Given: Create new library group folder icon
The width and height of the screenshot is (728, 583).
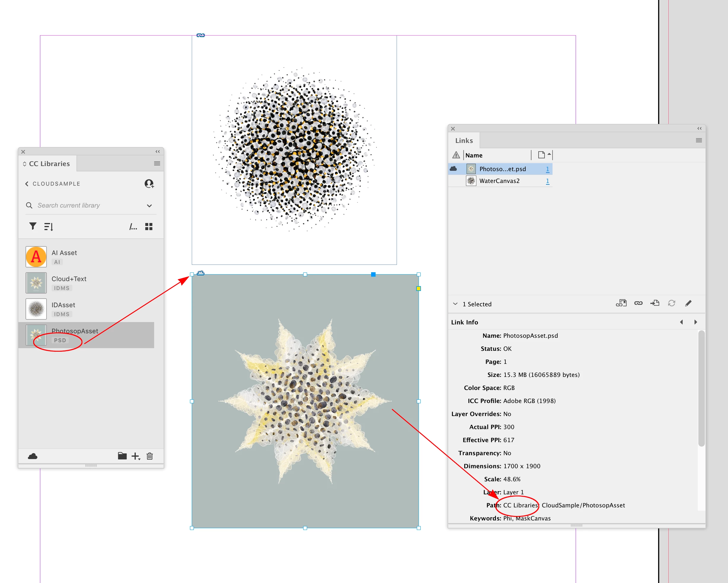Looking at the screenshot, I should tap(122, 456).
